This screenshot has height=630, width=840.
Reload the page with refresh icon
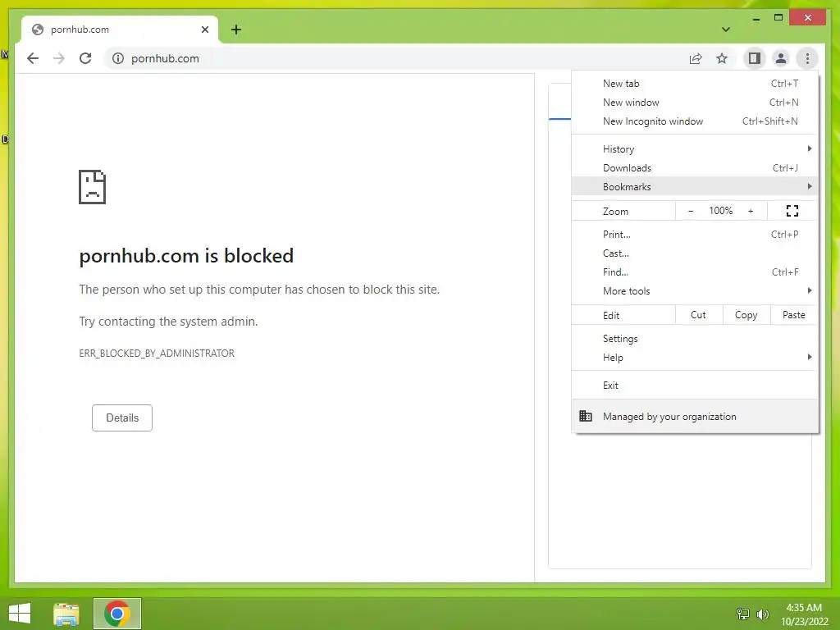click(x=85, y=58)
